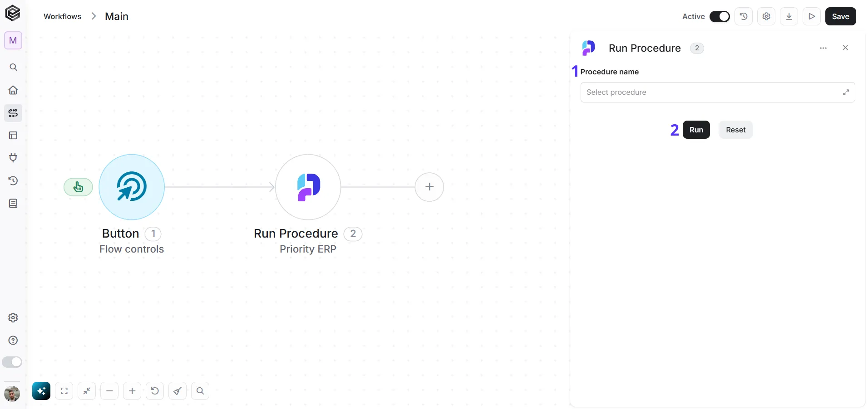Open the Workflows sidebar icon
Image resolution: width=868 pixels, height=409 pixels.
[x=13, y=112]
